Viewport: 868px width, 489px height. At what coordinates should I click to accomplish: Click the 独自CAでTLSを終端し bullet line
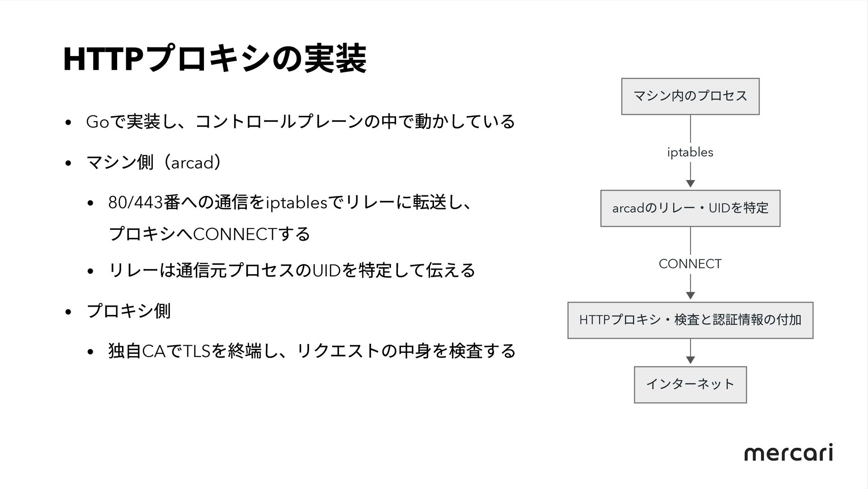tap(312, 351)
